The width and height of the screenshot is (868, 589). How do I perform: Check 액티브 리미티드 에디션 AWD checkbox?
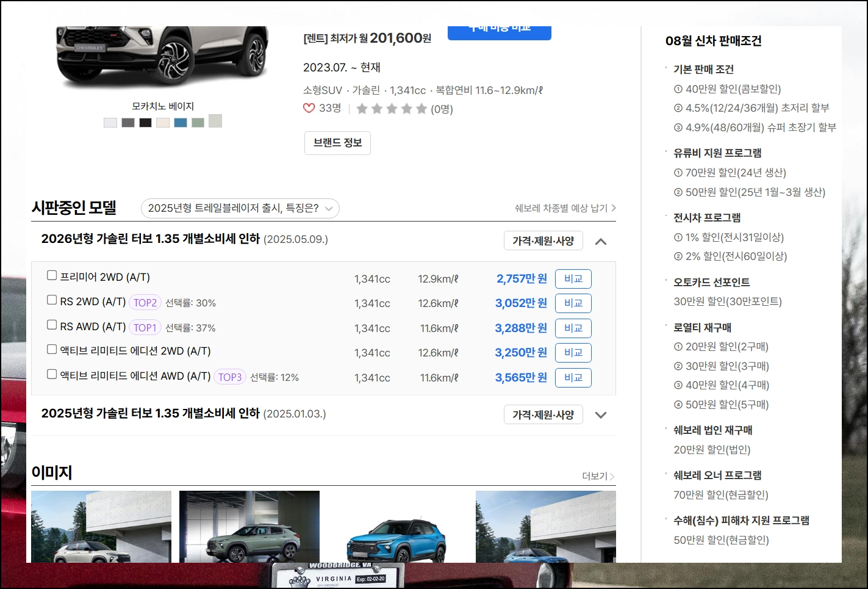coord(52,374)
